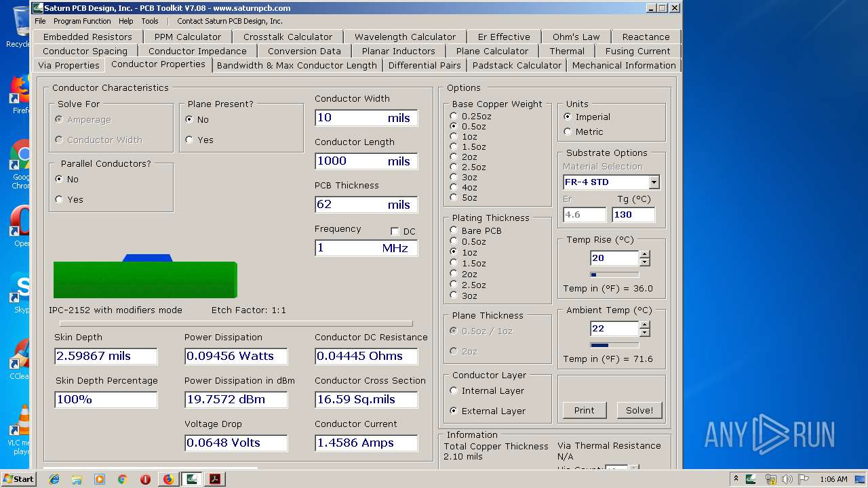Switch to the Thermal tab
Viewport: 868px width, 488px height.
point(567,51)
